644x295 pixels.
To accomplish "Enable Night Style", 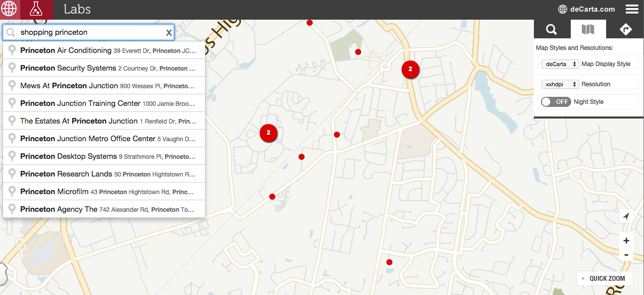I will 556,101.
